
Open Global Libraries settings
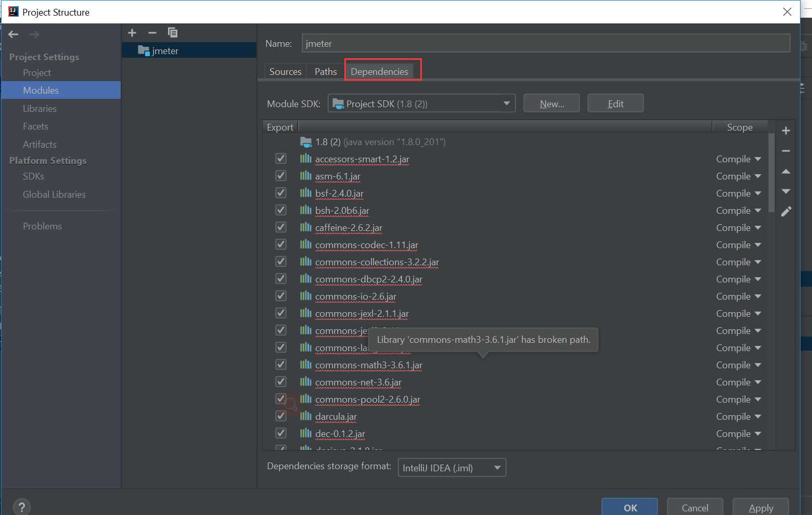coord(54,195)
